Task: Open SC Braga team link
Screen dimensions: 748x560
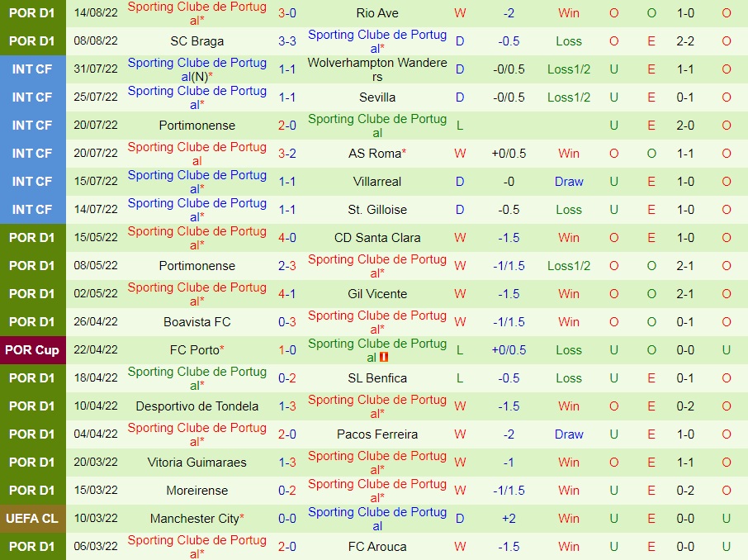Action: [197, 41]
